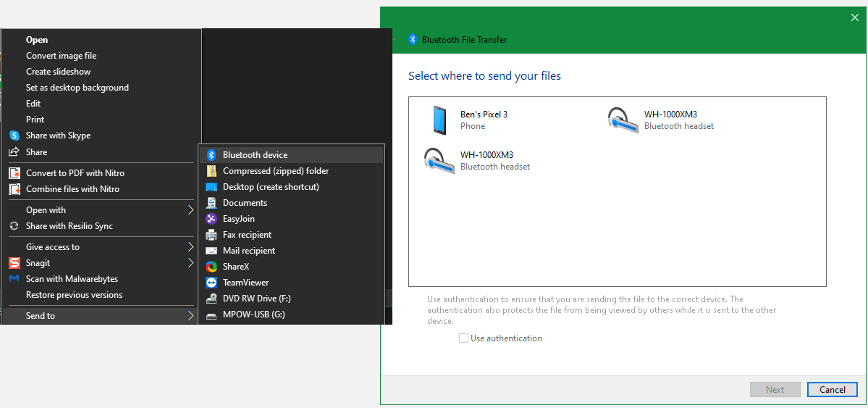The image size is (868, 408).
Task: Expand the Open with submenu arrow
Action: 190,210
